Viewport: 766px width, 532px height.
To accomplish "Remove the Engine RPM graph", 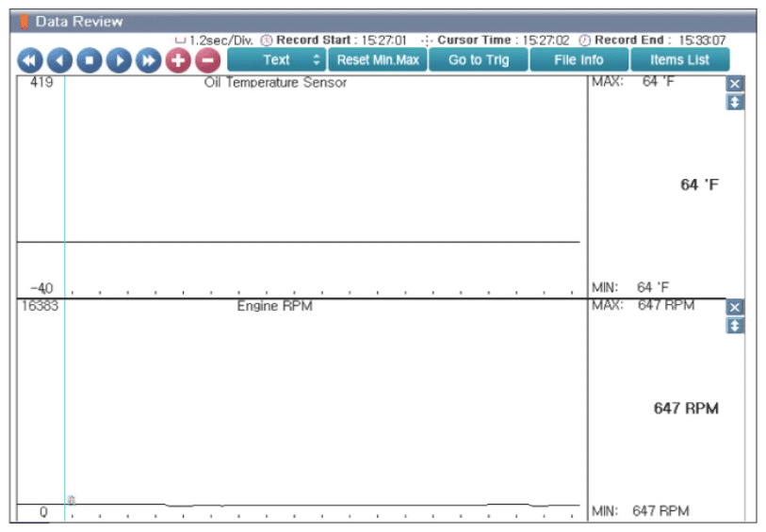I will (735, 308).
